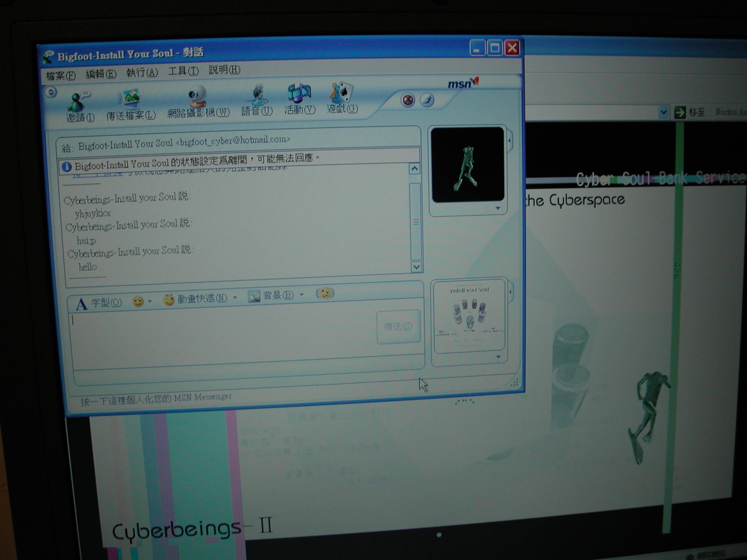Open the Activities (活動) icon
Screen dimensions: 747x560
(299, 93)
